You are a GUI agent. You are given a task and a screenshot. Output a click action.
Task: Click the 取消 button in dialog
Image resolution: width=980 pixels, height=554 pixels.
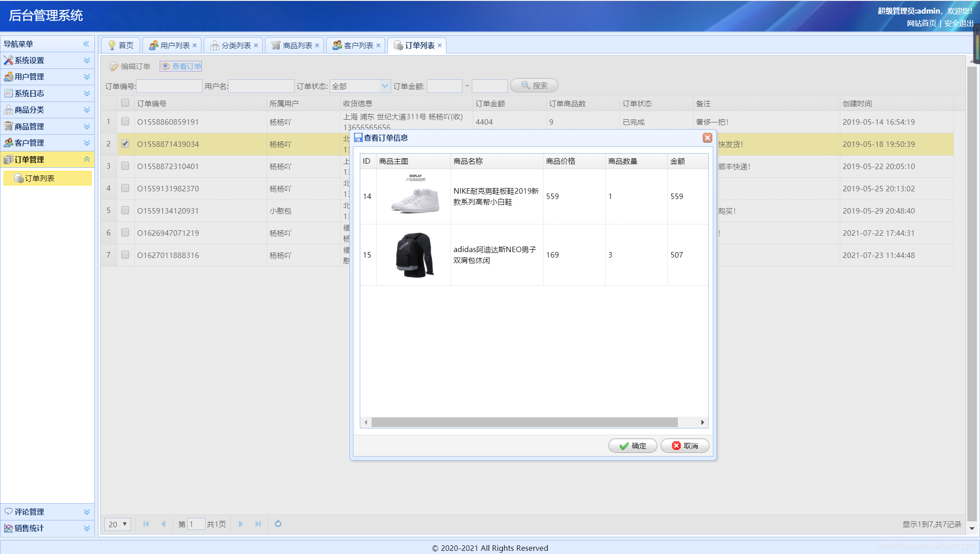coord(685,446)
